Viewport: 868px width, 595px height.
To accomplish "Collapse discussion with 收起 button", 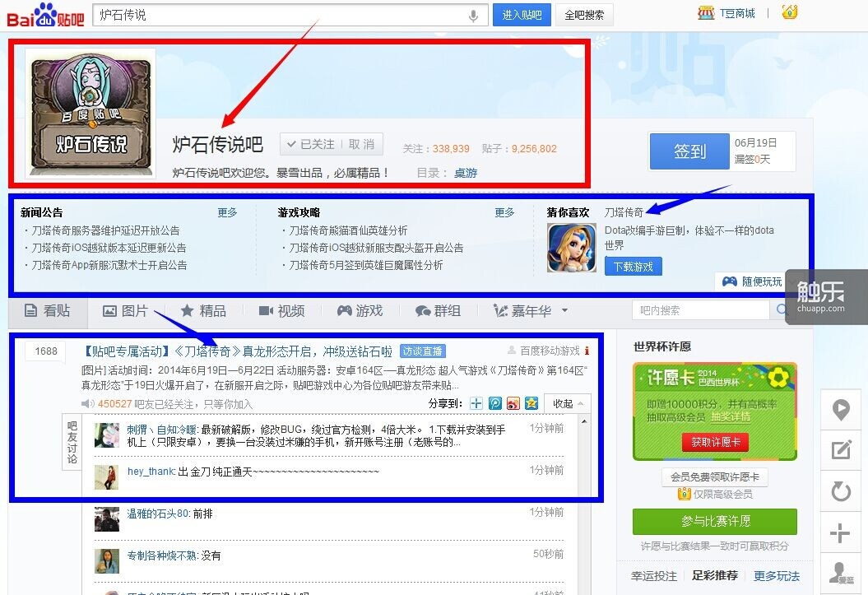I will pos(568,403).
